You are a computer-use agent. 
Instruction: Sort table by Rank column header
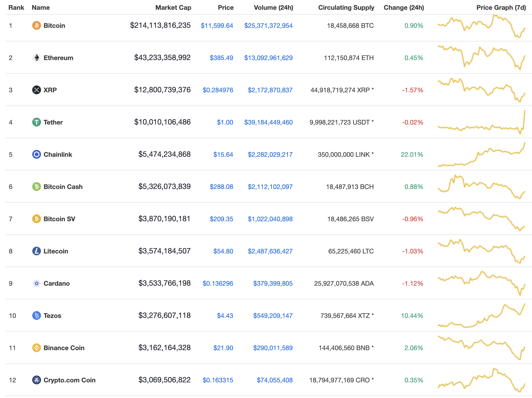tap(16, 8)
